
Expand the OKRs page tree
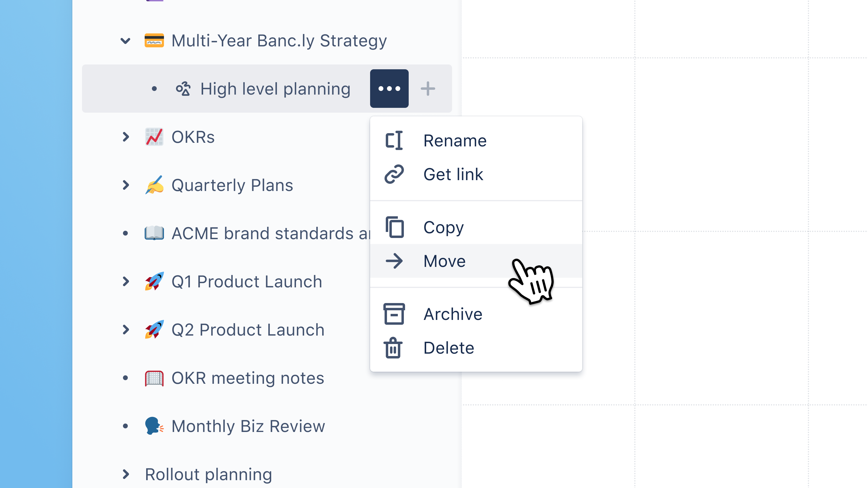[x=125, y=137]
